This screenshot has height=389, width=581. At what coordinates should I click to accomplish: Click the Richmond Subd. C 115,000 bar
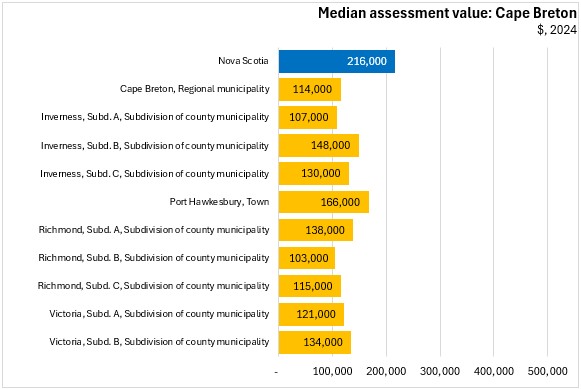point(310,286)
